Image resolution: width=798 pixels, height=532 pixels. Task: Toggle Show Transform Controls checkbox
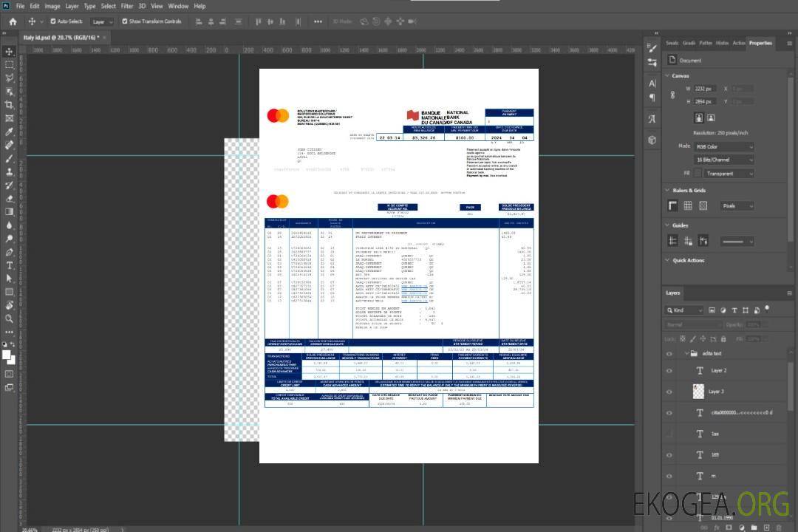(125, 21)
